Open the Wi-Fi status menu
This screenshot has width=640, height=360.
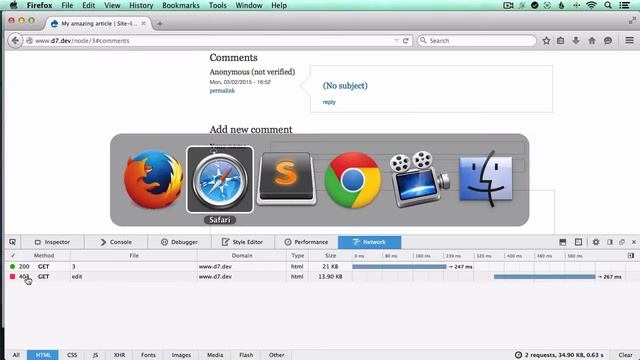(x=591, y=5)
